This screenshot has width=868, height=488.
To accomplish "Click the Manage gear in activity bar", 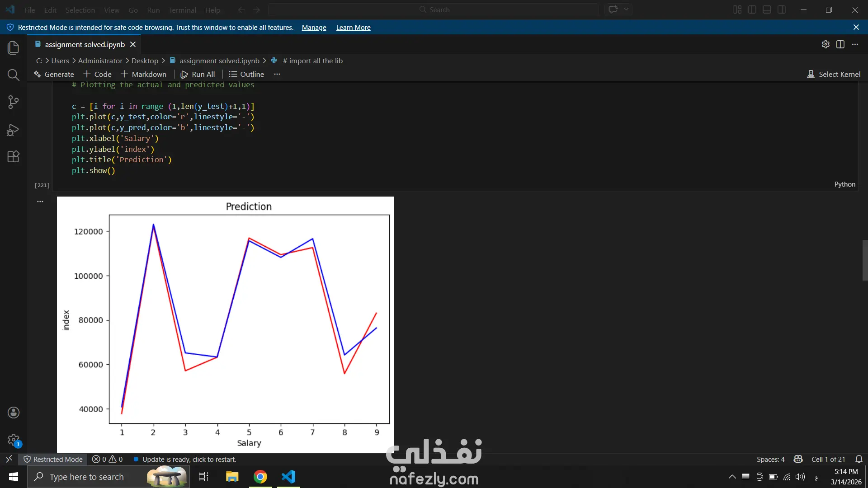I will coord(14,440).
